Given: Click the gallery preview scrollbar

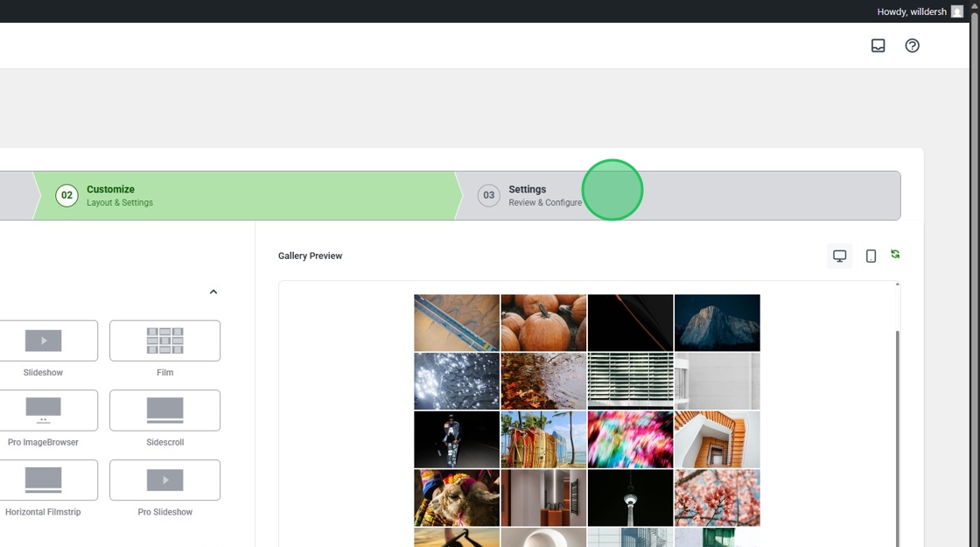Looking at the screenshot, I should point(898,438).
